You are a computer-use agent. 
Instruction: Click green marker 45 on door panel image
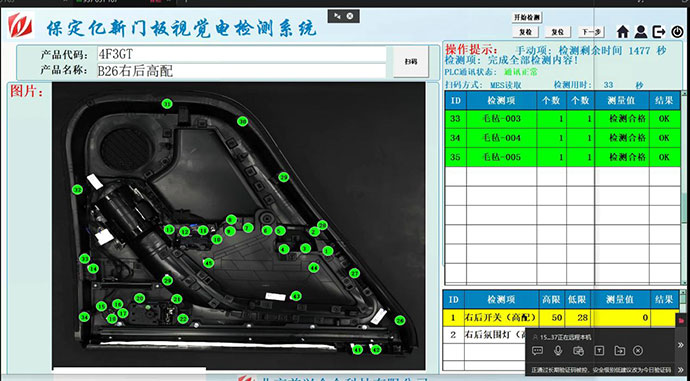(209, 263)
